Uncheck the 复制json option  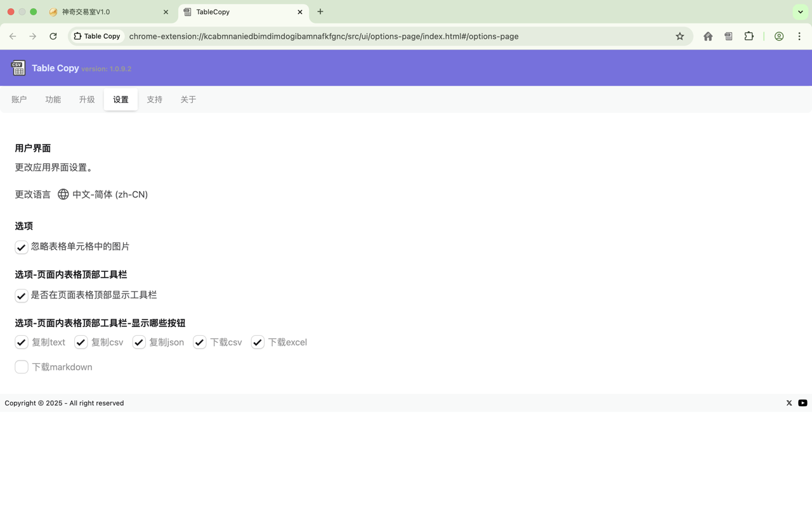(x=139, y=342)
